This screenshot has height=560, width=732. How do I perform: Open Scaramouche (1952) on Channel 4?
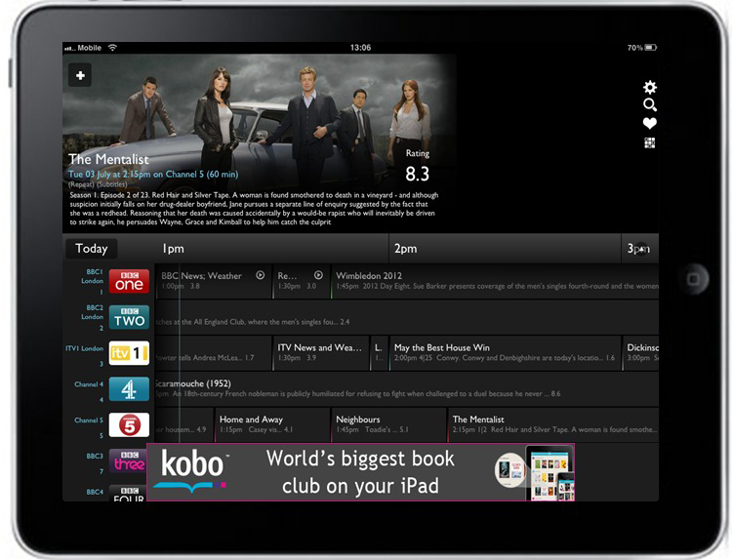(x=407, y=389)
